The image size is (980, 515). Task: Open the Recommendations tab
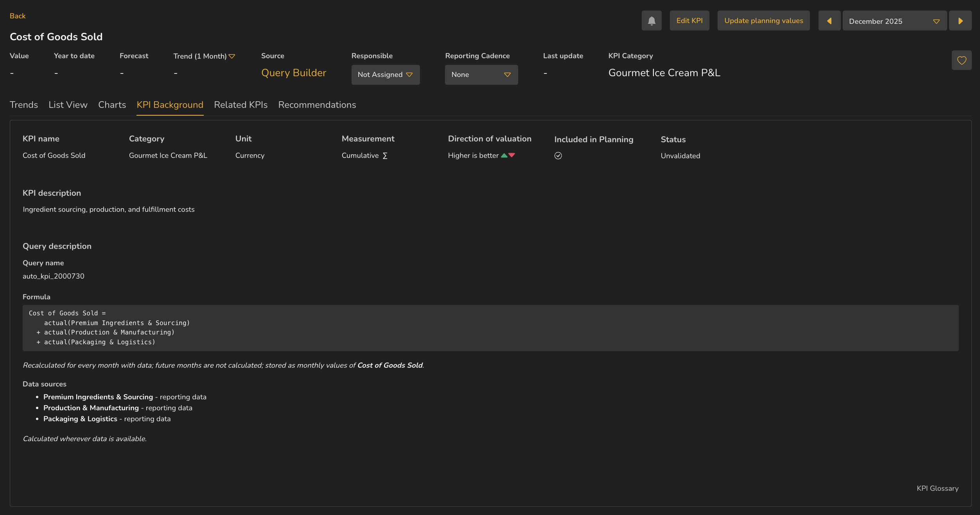pyautogui.click(x=317, y=105)
